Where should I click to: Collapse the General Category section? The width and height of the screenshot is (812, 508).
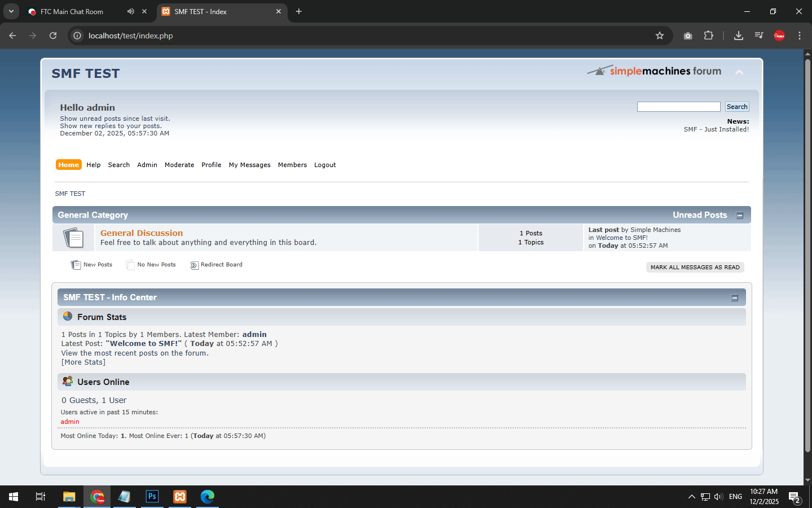coord(740,216)
